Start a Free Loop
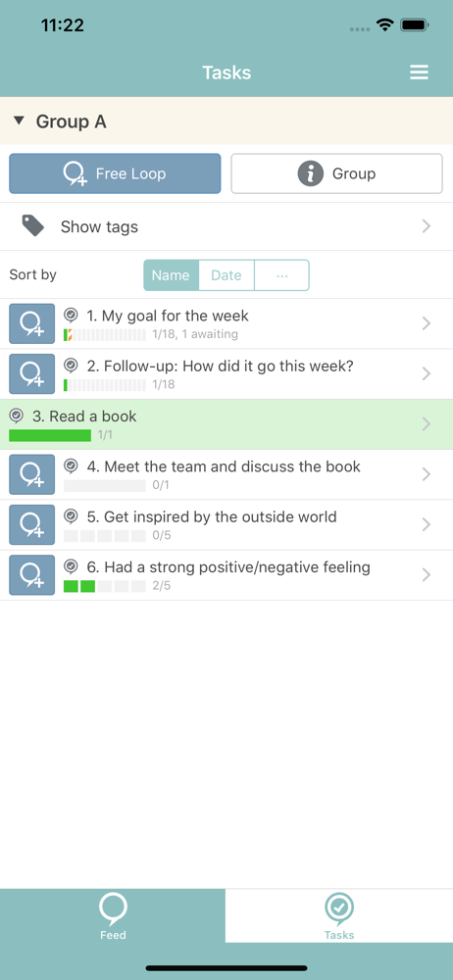453x980 pixels. coord(115,173)
